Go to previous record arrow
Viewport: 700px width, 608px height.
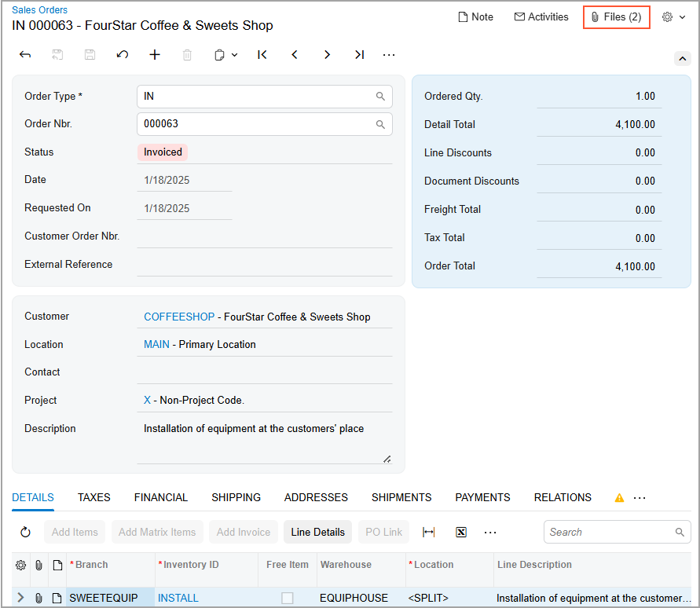(x=295, y=55)
